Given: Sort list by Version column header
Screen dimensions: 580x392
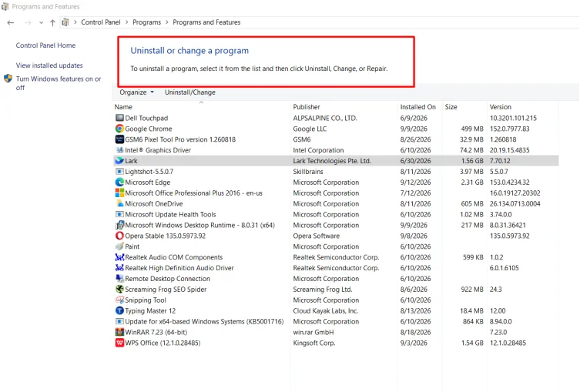Looking at the screenshot, I should pyautogui.click(x=501, y=107).
